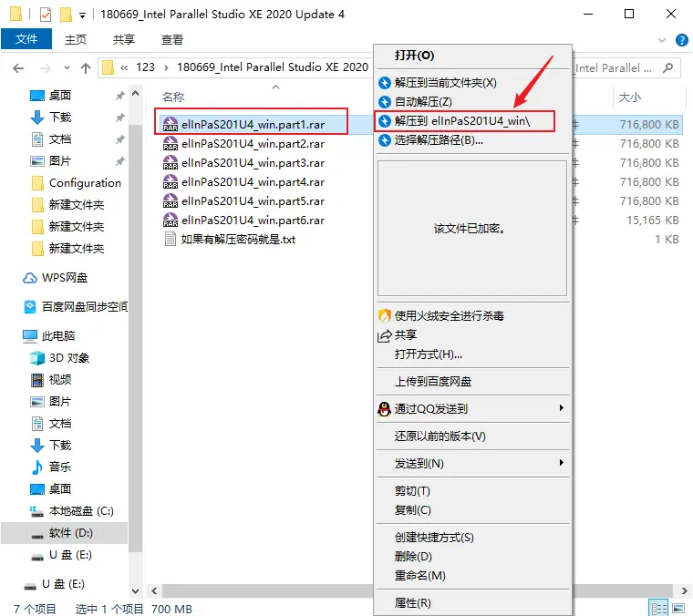Click horizontal scrollbar left arrow
Image resolution: width=693 pixels, height=616 pixels.
[154, 590]
